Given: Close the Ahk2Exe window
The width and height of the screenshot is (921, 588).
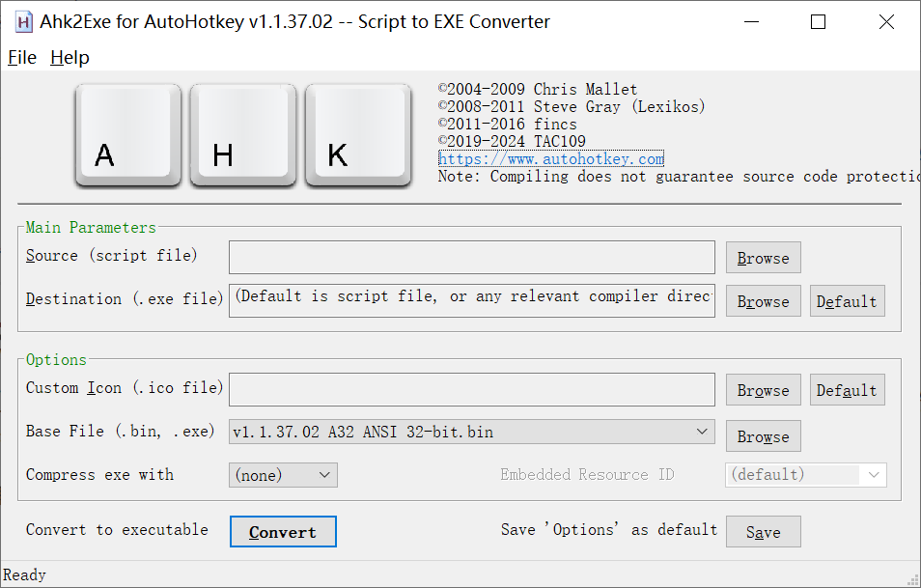Looking at the screenshot, I should tap(886, 22).
